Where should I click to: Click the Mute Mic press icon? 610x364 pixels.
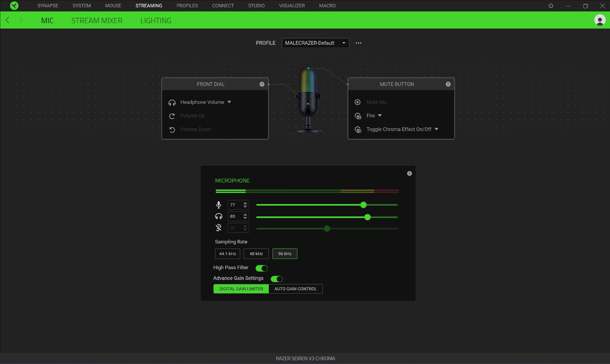tap(357, 102)
